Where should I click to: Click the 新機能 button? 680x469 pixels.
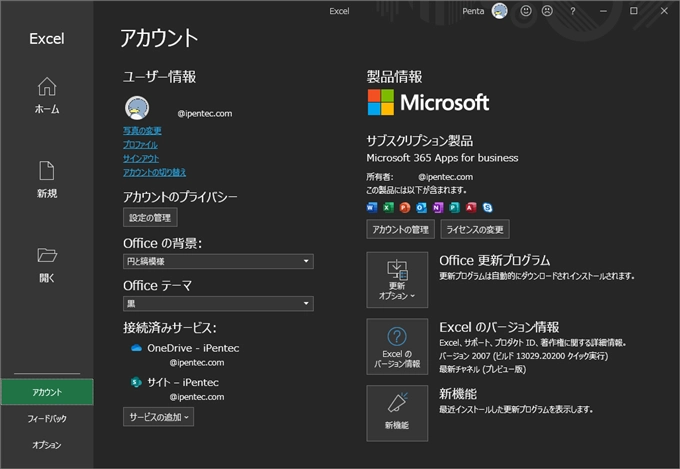tap(397, 413)
